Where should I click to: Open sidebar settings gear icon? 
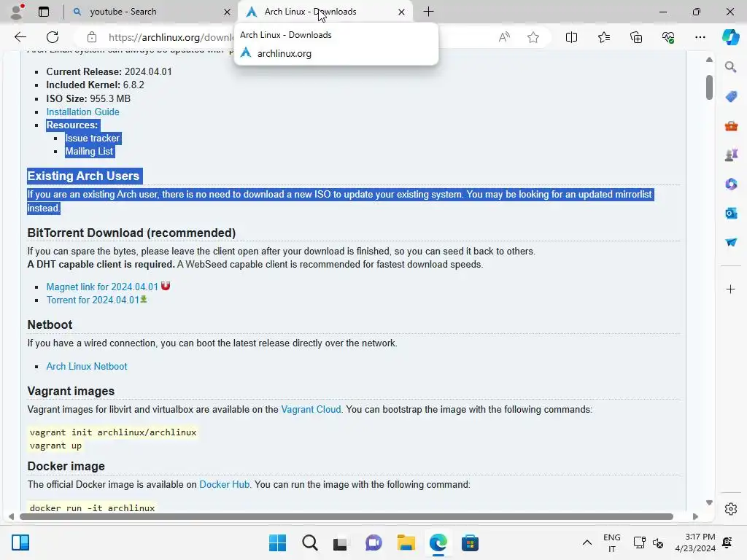tap(731, 509)
